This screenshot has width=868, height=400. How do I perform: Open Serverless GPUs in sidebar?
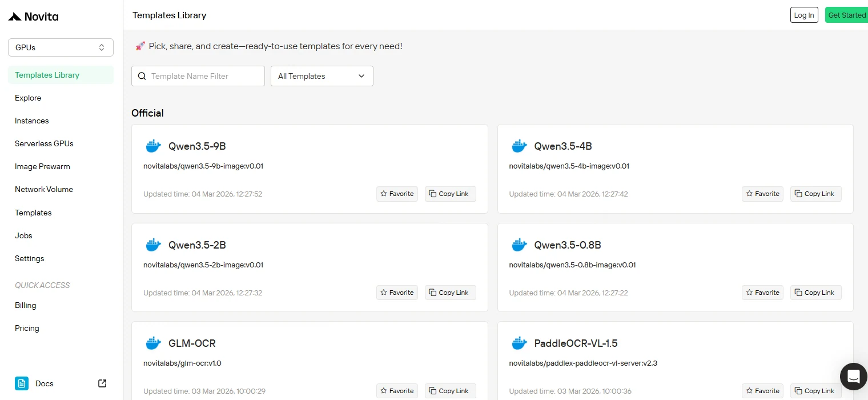click(x=44, y=143)
